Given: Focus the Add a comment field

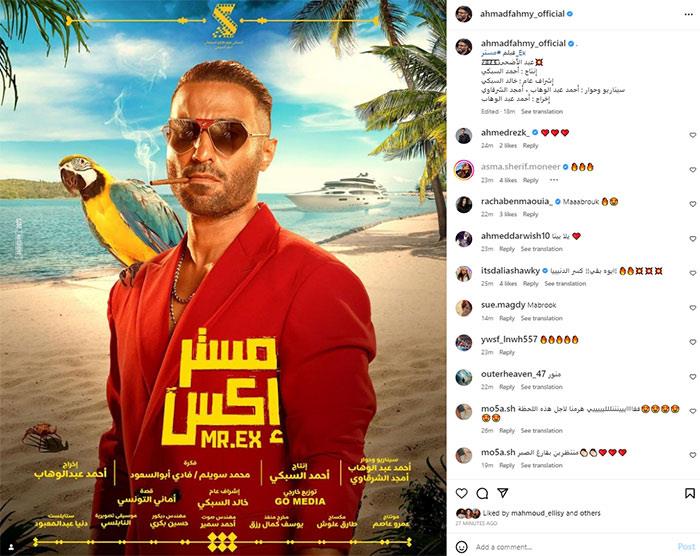Looking at the screenshot, I should tap(571, 547).
